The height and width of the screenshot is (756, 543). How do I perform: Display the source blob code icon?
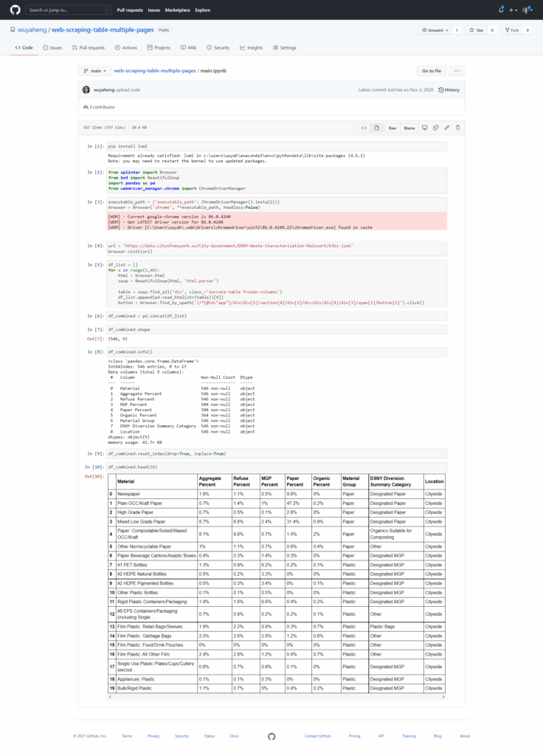coord(364,128)
